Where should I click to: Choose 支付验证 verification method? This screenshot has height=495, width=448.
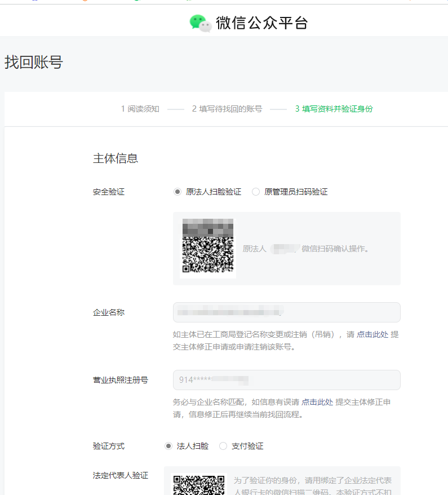point(223,446)
